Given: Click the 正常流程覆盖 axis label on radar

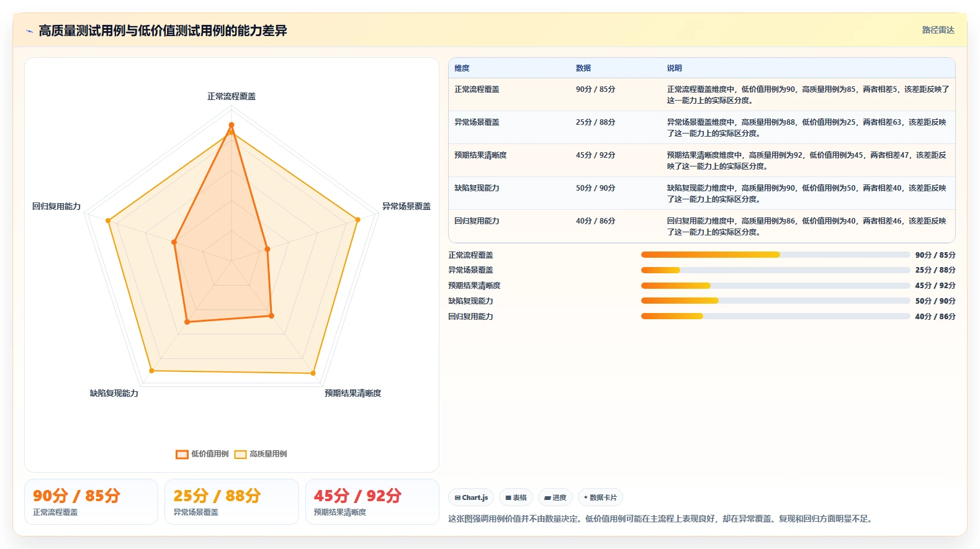Looking at the screenshot, I should tap(232, 96).
